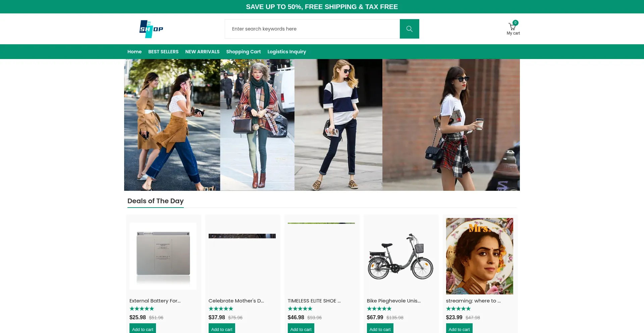The width and height of the screenshot is (644, 333).
Task: Focus the search keywords input field
Action: click(x=312, y=29)
